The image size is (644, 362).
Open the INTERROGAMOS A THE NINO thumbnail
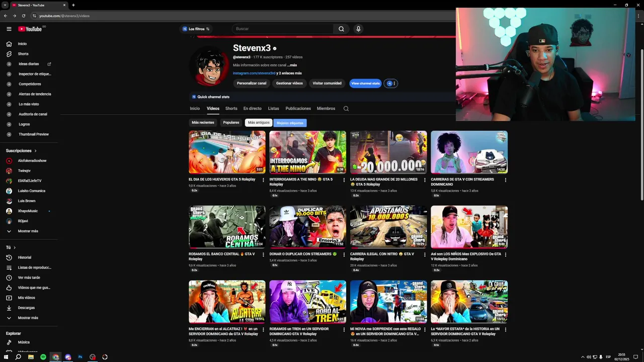(x=308, y=152)
